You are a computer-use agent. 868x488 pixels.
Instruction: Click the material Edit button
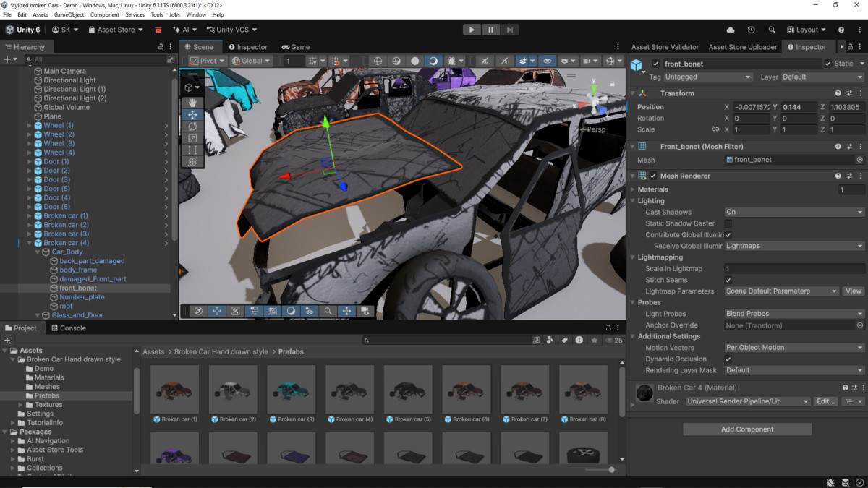(x=825, y=401)
